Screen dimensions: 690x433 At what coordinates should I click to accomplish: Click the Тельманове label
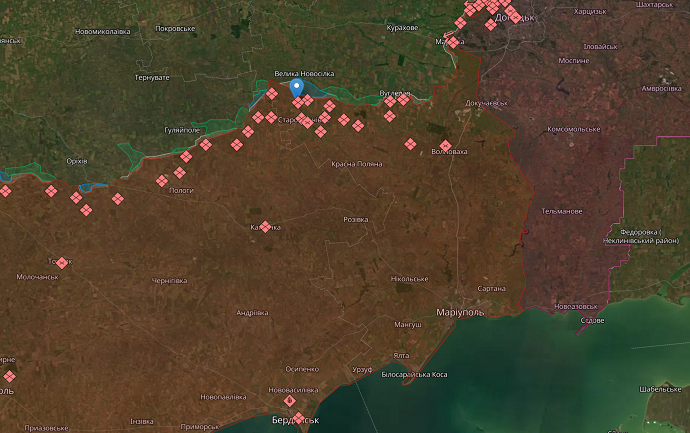(x=561, y=212)
